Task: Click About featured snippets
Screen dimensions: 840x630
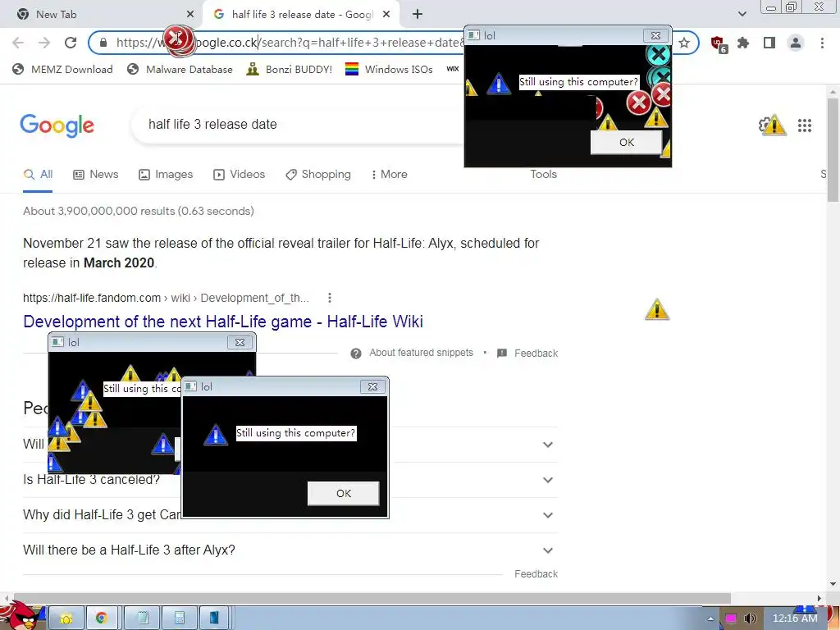Action: pyautogui.click(x=412, y=353)
